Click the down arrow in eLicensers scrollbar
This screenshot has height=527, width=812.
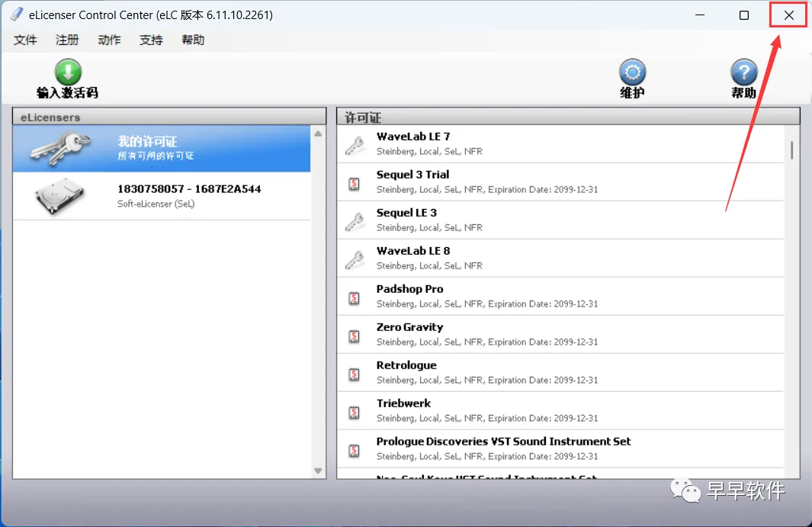(318, 471)
